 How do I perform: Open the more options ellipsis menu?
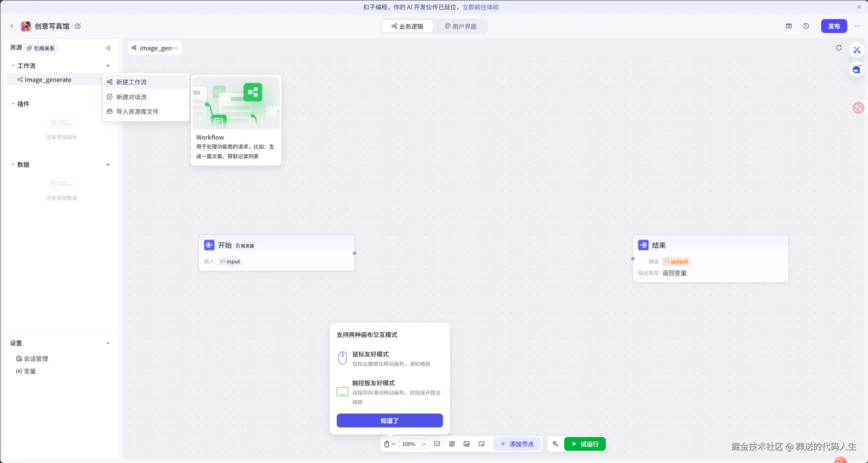(858, 26)
